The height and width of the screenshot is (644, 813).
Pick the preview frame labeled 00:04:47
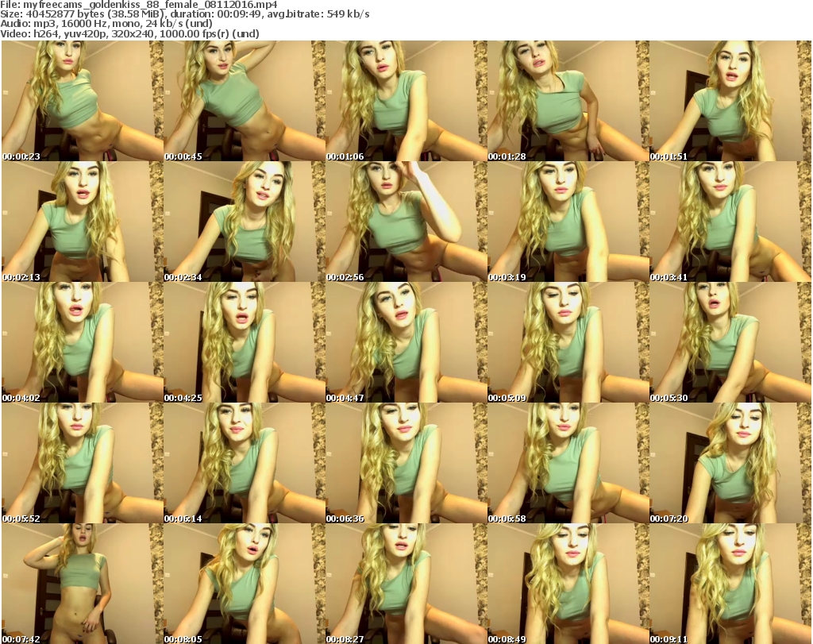pyautogui.click(x=406, y=342)
